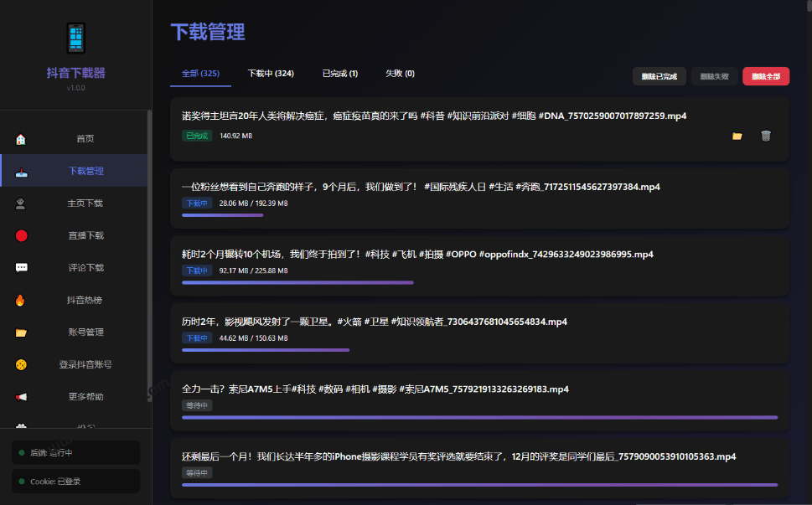The height and width of the screenshot is (505, 812).
Task: Click the 抖音下载器 app logo
Action: click(x=75, y=38)
